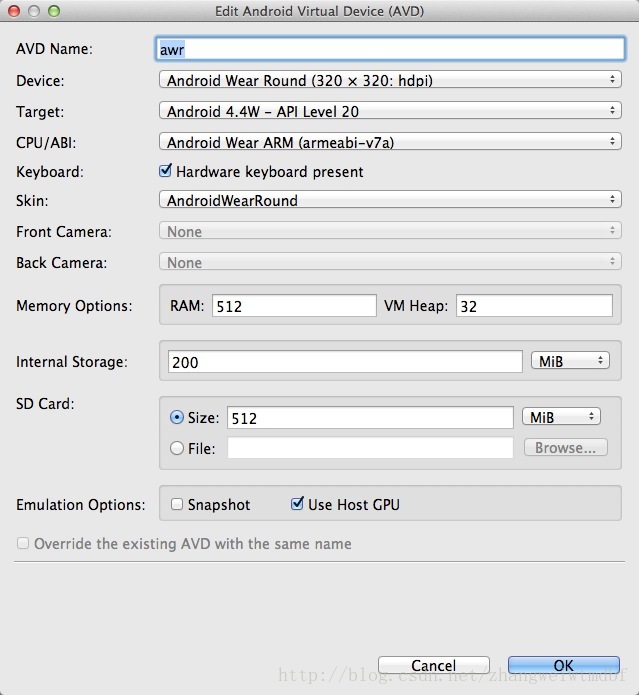Open the Back Camera dropdown

390,262
